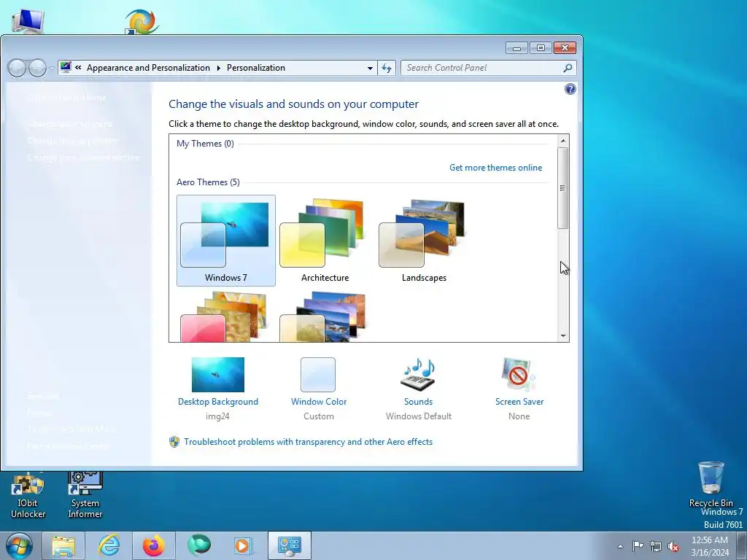
Task: Minimize the Personalization window
Action: point(516,48)
